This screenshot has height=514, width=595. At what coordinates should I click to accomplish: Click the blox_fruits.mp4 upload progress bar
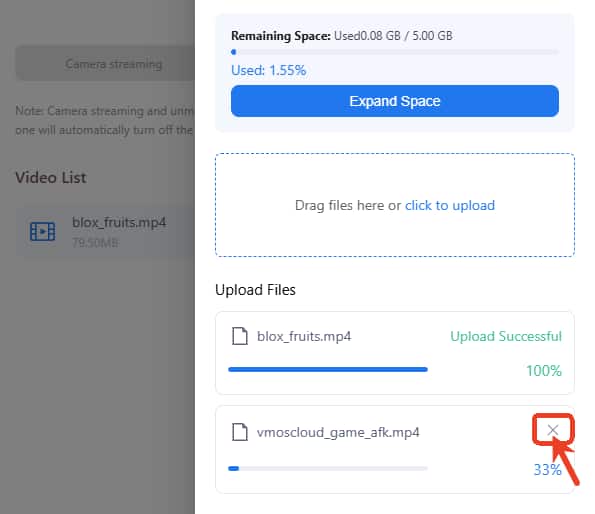pos(328,369)
